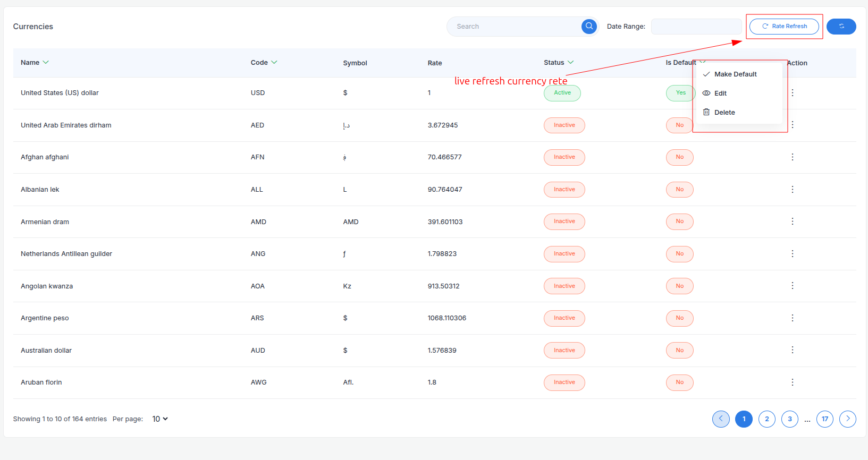
Task: Click the code ANG cell
Action: [258, 254]
